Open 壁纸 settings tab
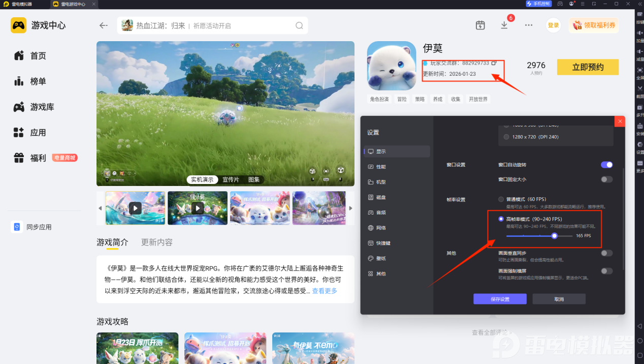This screenshot has height=364, width=644. click(x=397, y=258)
